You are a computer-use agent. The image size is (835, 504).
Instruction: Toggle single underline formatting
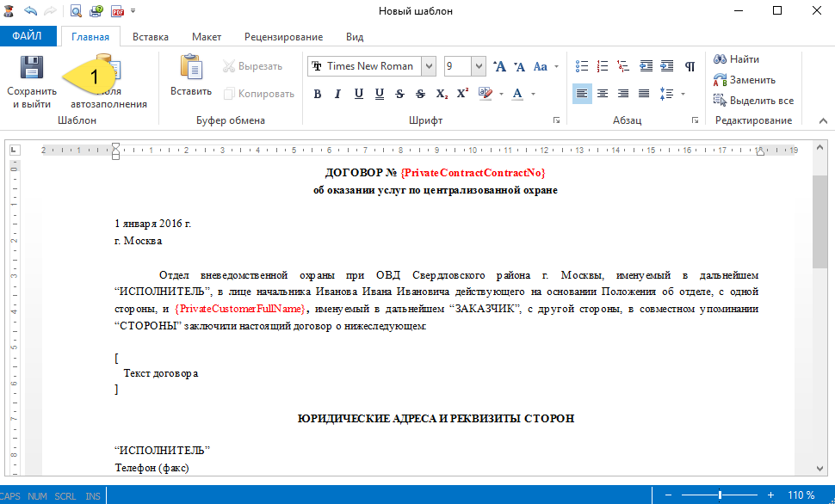[358, 95]
